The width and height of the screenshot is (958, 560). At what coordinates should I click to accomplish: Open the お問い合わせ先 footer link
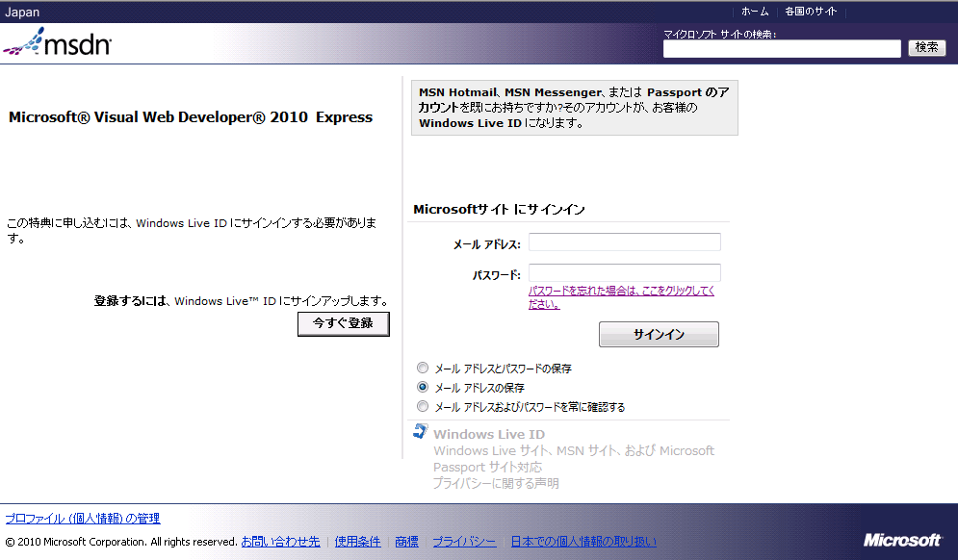(x=280, y=542)
